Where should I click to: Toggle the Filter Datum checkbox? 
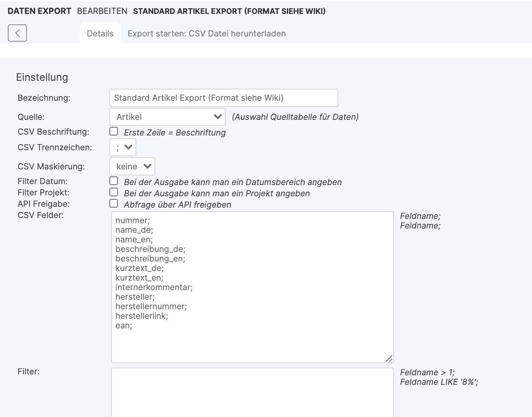click(x=114, y=181)
